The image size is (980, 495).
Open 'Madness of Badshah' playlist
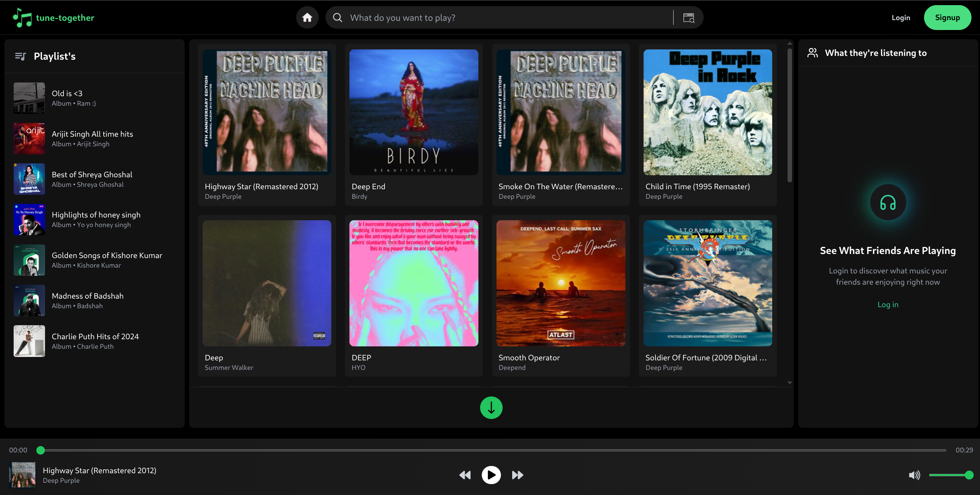pos(94,301)
